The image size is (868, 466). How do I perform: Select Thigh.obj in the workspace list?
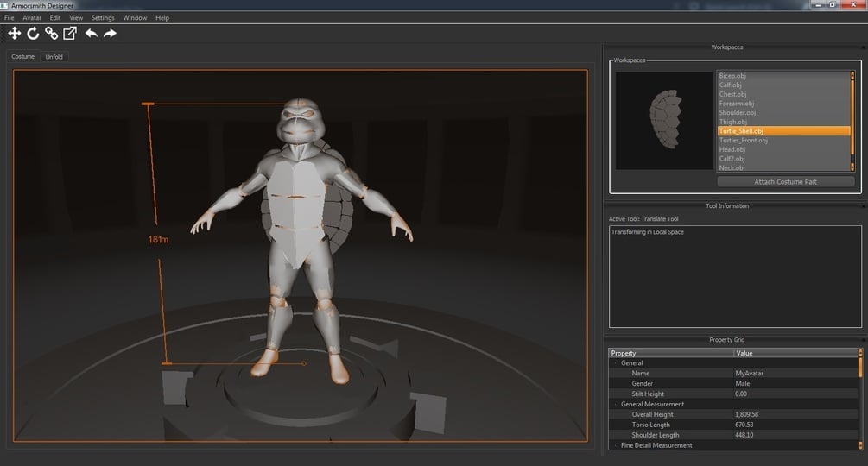tap(783, 122)
